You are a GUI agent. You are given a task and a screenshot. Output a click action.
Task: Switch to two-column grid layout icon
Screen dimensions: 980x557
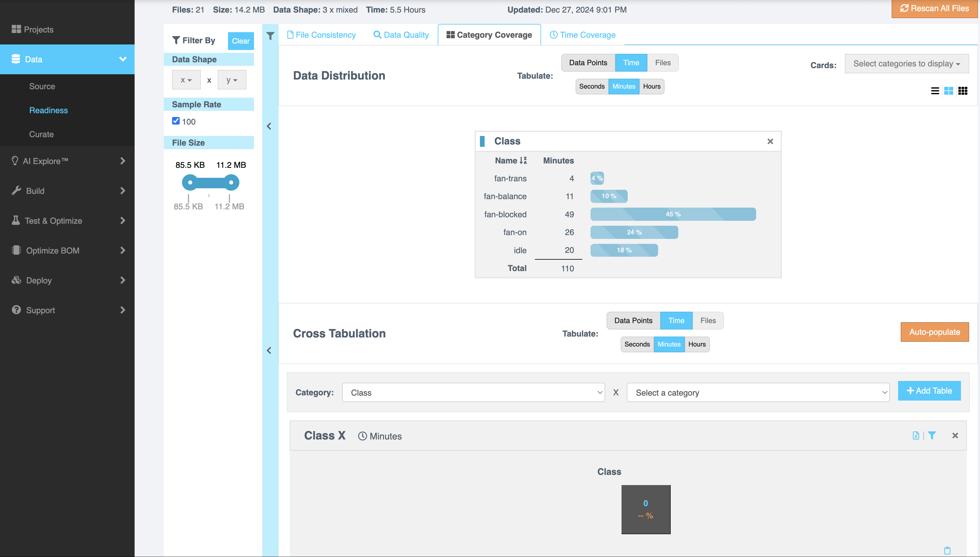pos(949,91)
